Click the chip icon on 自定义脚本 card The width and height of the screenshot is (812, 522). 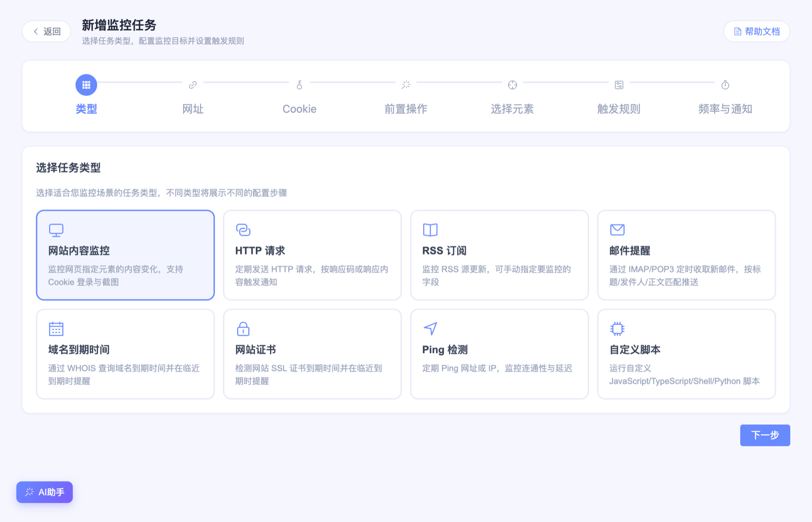pyautogui.click(x=617, y=329)
